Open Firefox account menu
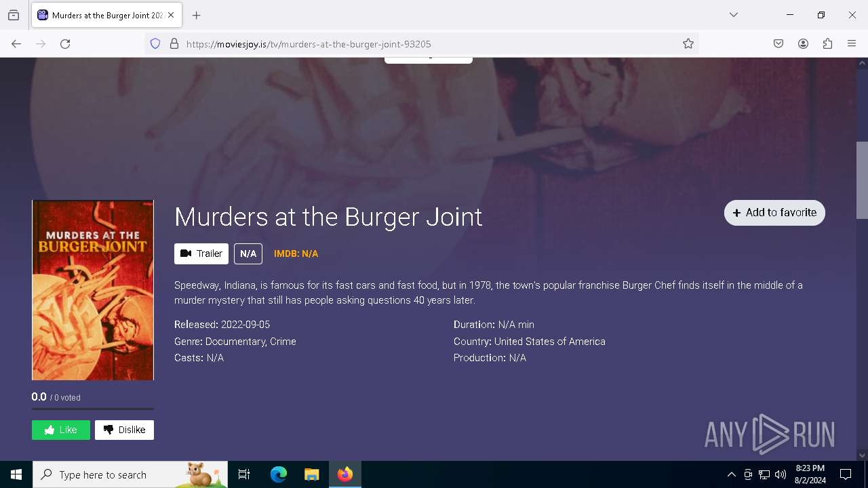 tap(803, 44)
